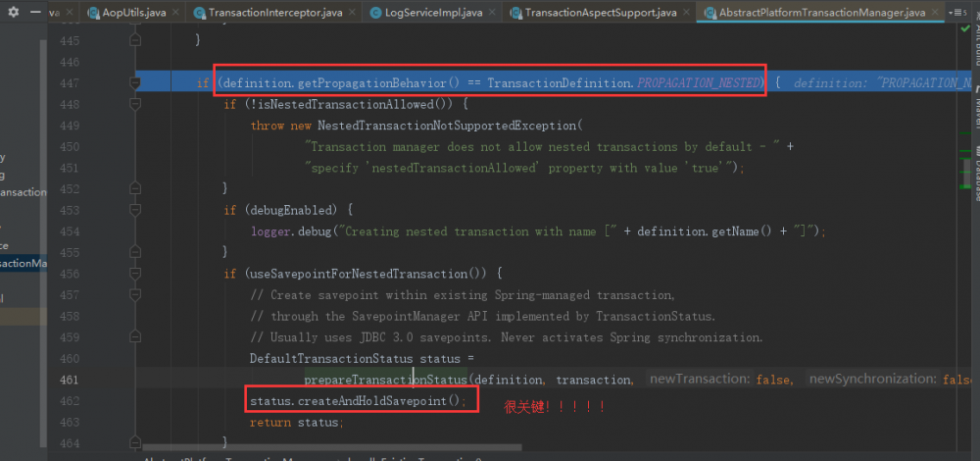Close the AopUtils.java tab

pos(174,12)
